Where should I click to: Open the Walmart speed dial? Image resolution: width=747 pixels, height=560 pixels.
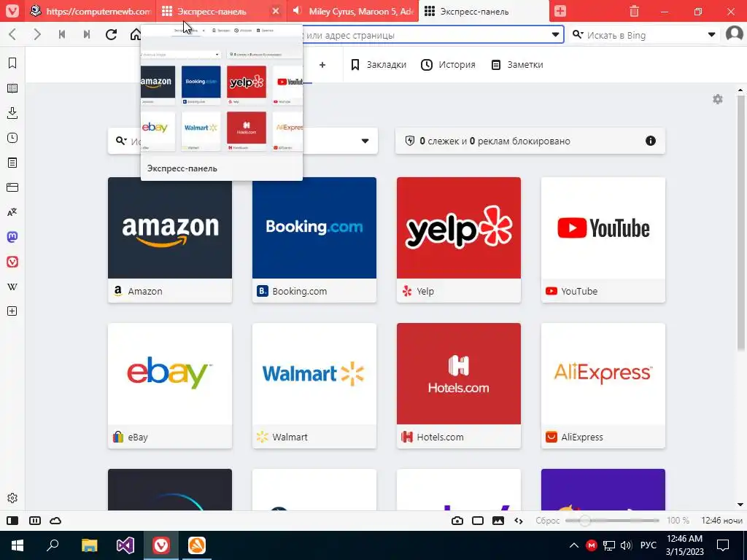[x=314, y=386]
